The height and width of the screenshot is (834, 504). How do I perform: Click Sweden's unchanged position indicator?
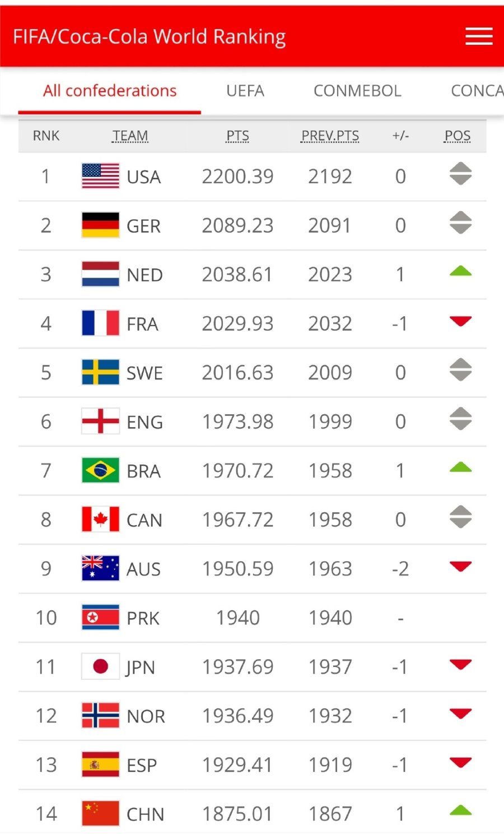[460, 370]
